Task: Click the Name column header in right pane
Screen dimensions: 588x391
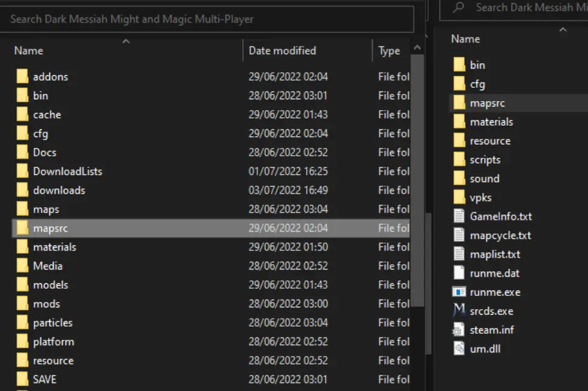Action: (465, 39)
